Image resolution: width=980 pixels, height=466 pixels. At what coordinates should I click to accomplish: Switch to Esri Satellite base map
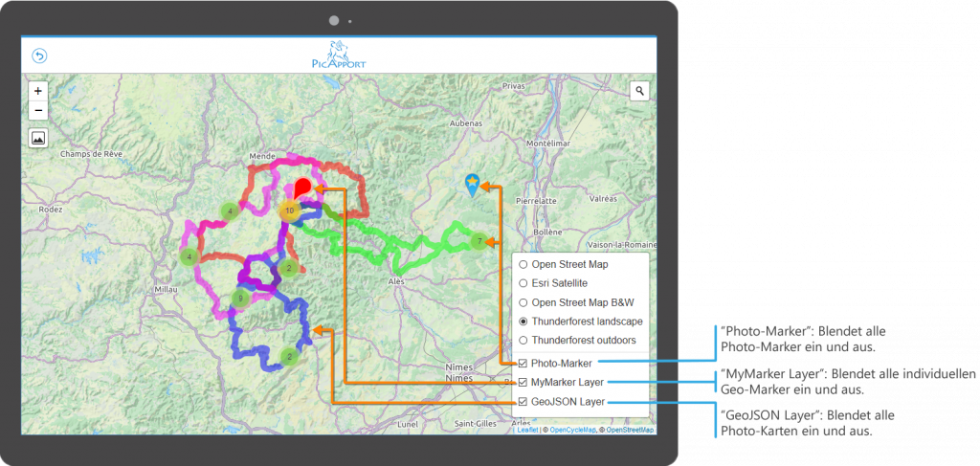(523, 283)
